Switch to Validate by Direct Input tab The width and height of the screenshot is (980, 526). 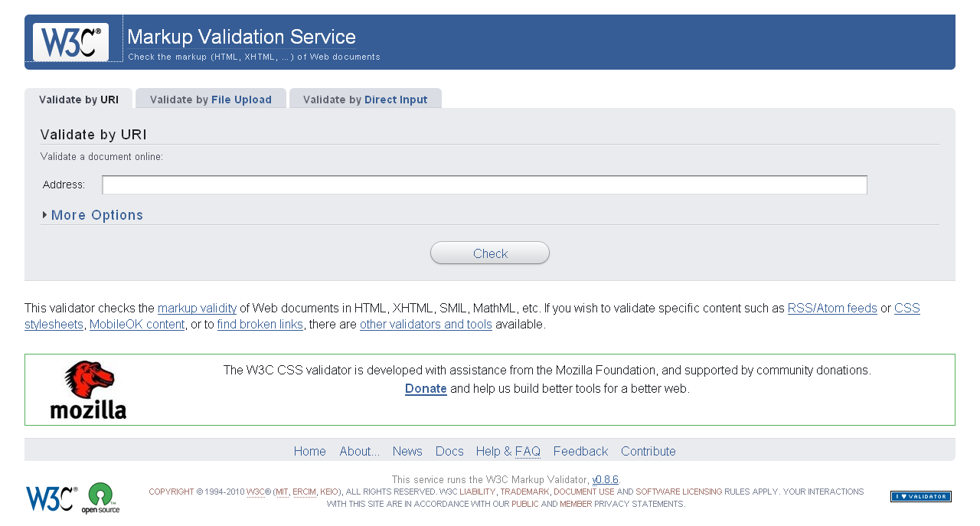[365, 100]
